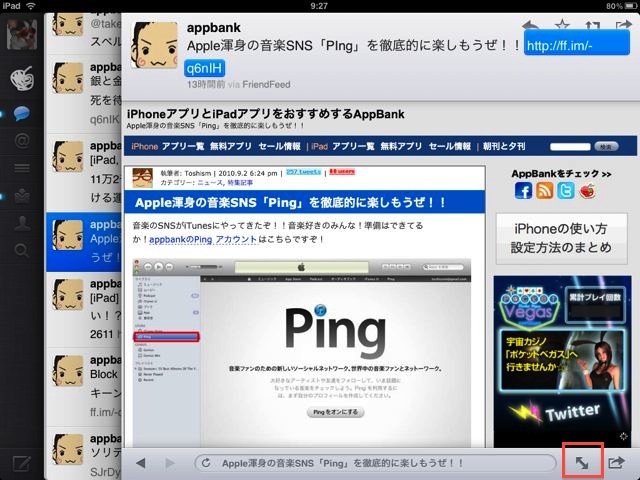Click the 13時間前 via FriendFeed text
The image size is (640, 480).
(238, 84)
